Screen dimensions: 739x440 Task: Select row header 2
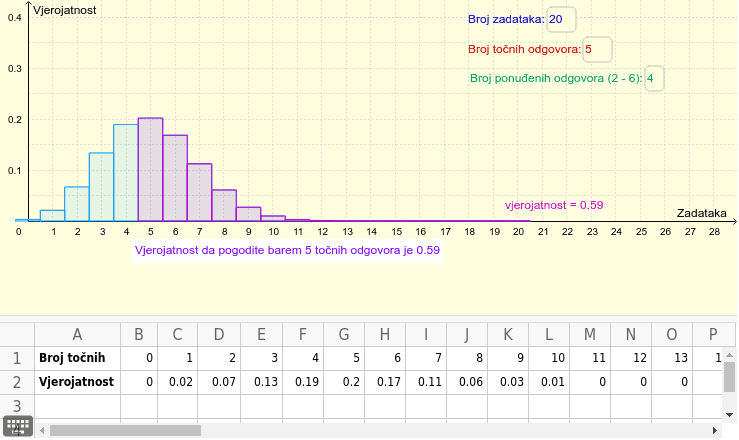[17, 383]
